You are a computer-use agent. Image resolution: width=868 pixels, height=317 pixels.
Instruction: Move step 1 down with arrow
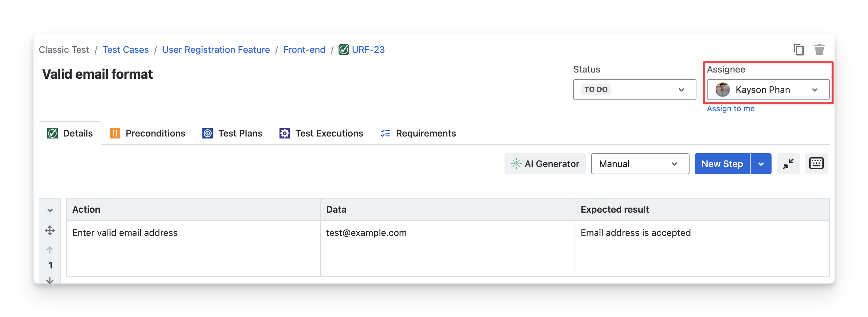(50, 280)
